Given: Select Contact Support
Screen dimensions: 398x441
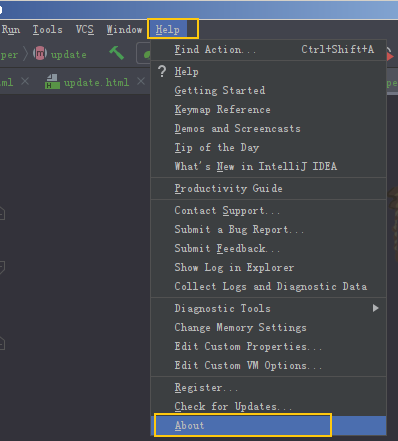Looking at the screenshot, I should point(269,211).
